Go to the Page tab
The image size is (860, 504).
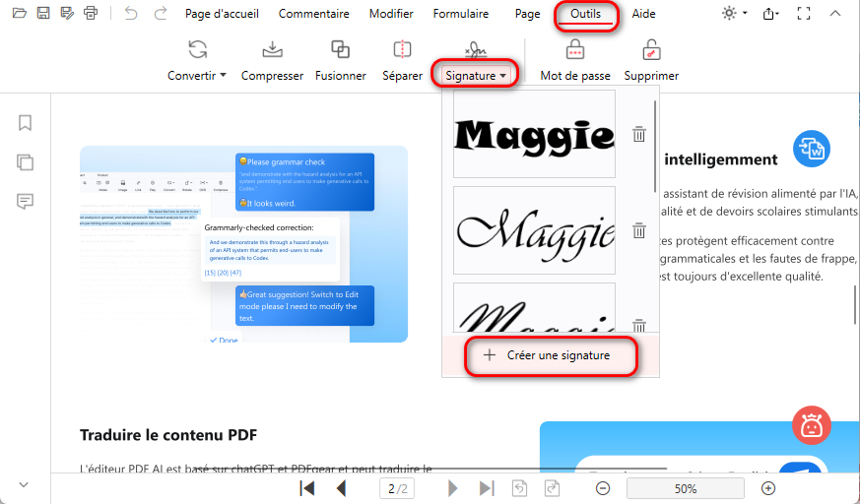528,14
